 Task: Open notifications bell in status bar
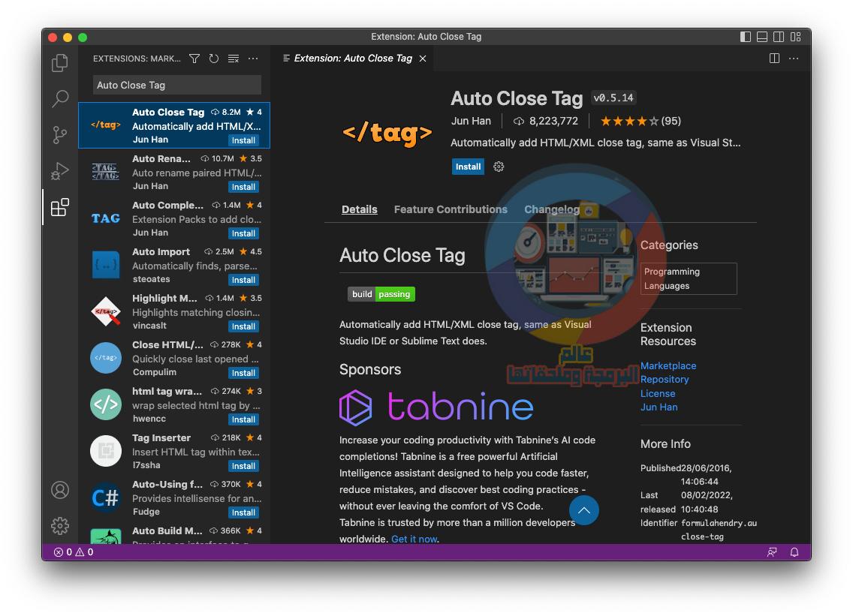point(794,551)
